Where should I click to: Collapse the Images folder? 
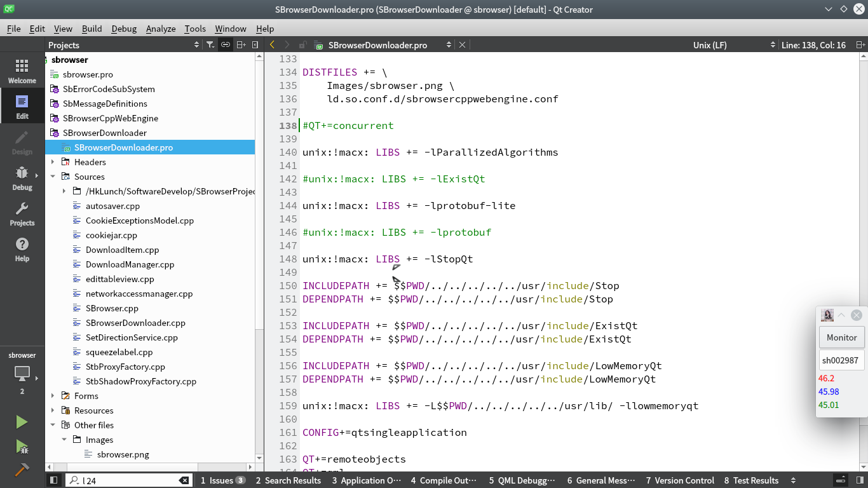point(64,440)
